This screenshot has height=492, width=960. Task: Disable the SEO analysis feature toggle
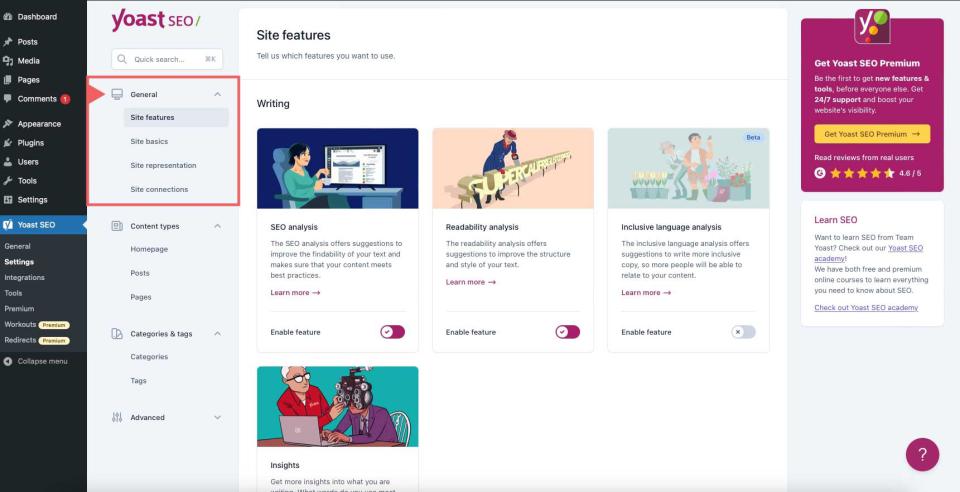pyautogui.click(x=392, y=332)
